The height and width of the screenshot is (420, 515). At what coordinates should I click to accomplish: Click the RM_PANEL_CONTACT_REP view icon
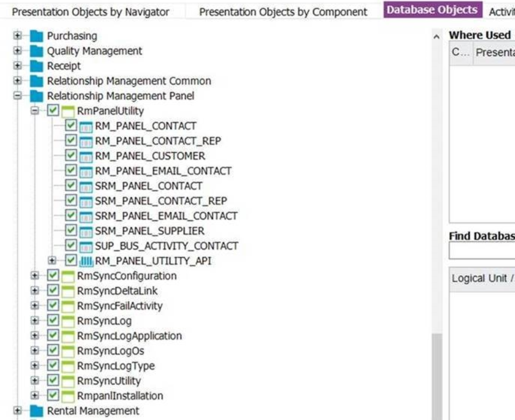point(86,142)
